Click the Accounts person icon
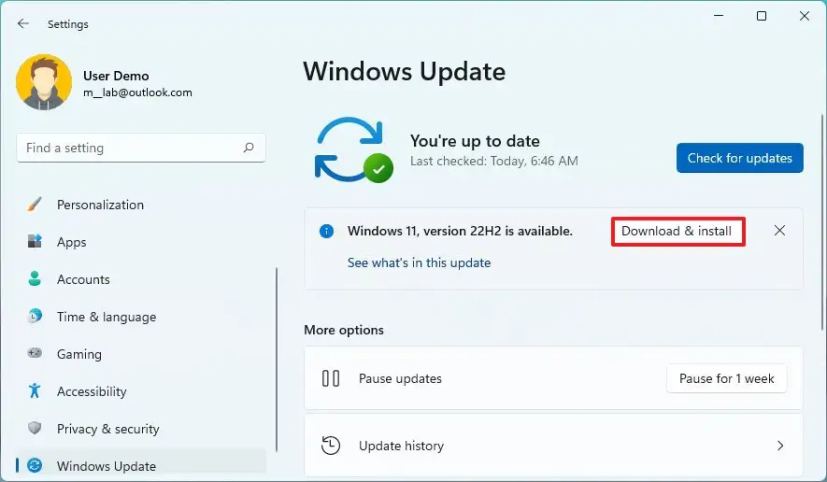 [34, 278]
